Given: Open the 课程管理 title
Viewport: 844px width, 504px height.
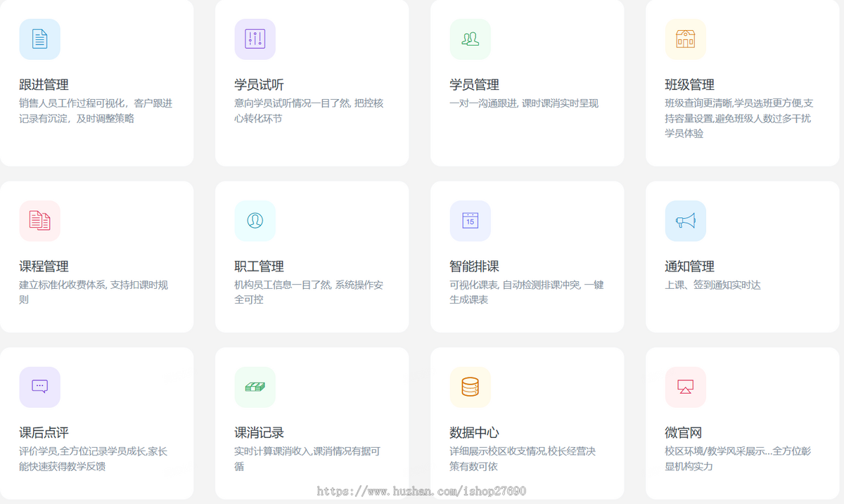Looking at the screenshot, I should (x=44, y=266).
